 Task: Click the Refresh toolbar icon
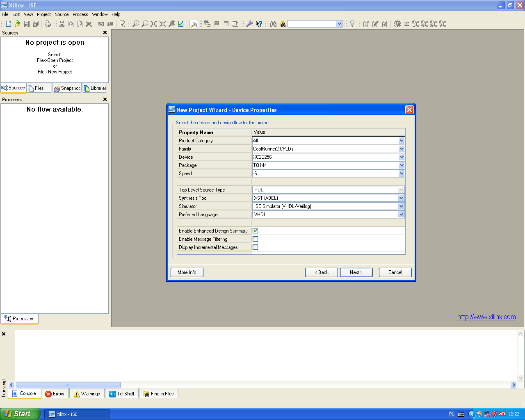[181, 24]
